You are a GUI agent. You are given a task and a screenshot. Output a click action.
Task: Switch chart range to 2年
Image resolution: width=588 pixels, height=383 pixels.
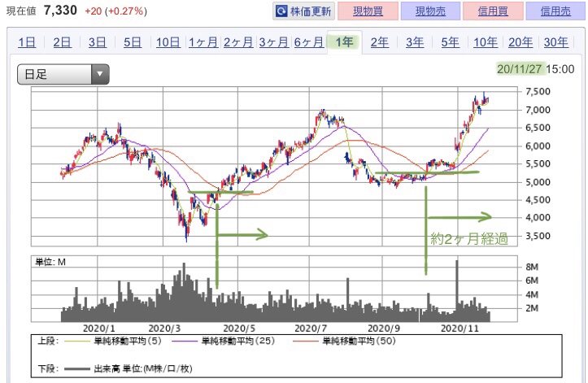click(x=380, y=42)
